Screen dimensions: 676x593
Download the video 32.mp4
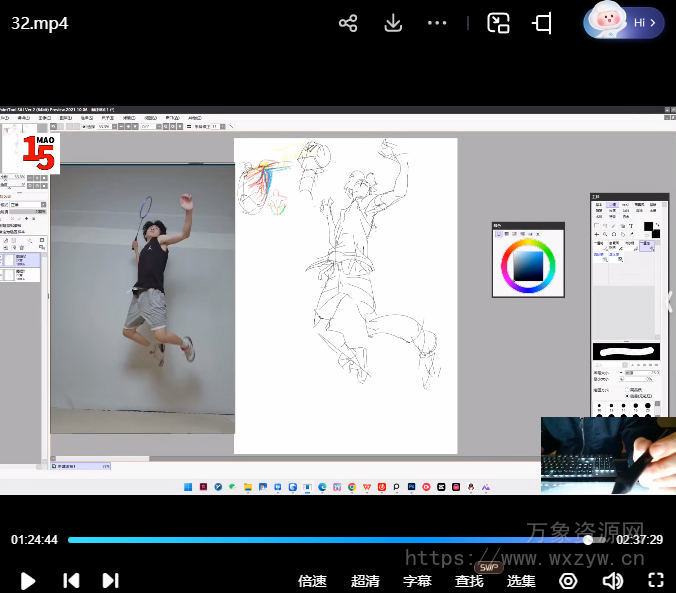pyautogui.click(x=393, y=23)
